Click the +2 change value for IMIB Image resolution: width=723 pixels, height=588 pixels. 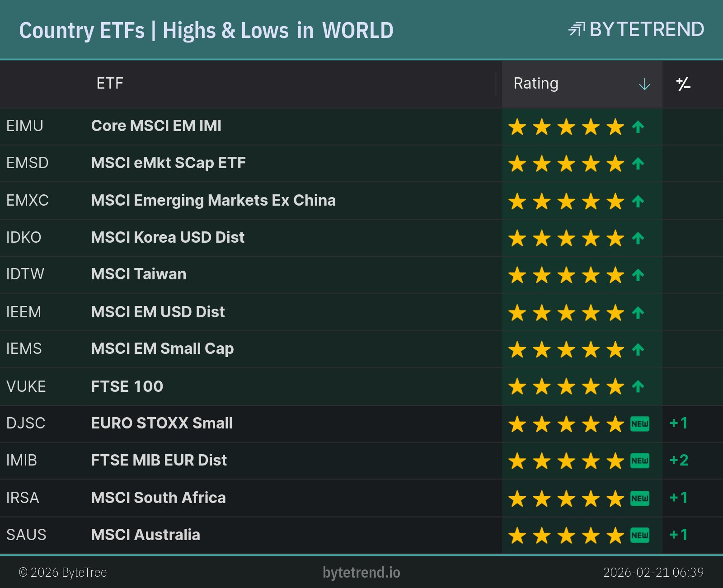click(x=679, y=460)
